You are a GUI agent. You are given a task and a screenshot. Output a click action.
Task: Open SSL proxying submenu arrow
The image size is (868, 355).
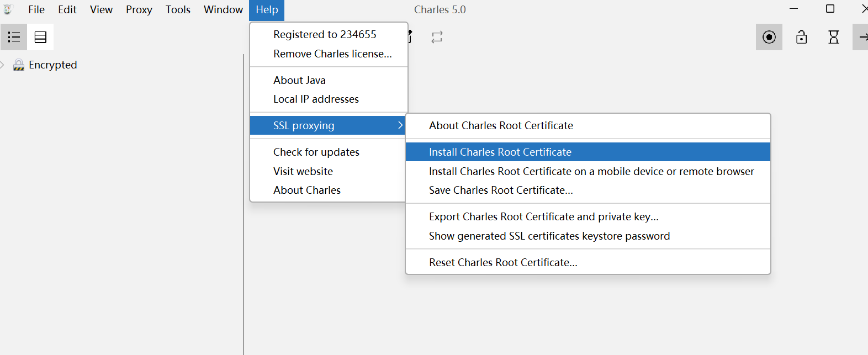400,125
